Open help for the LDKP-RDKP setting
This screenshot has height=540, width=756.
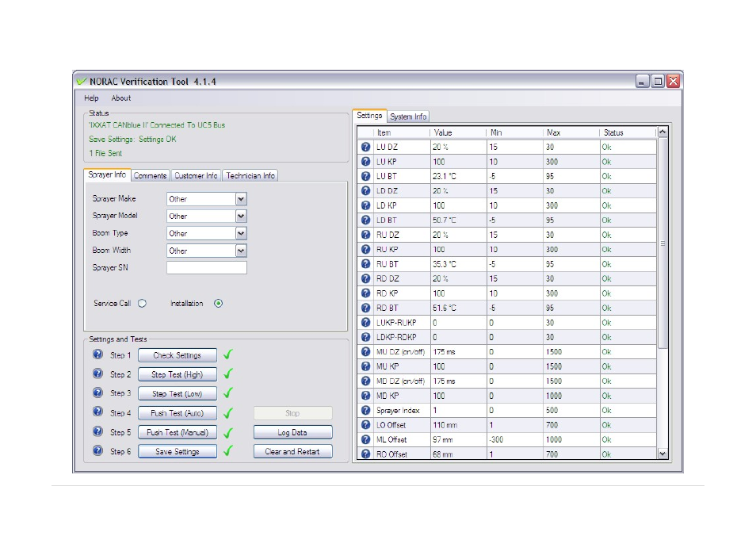tap(366, 337)
